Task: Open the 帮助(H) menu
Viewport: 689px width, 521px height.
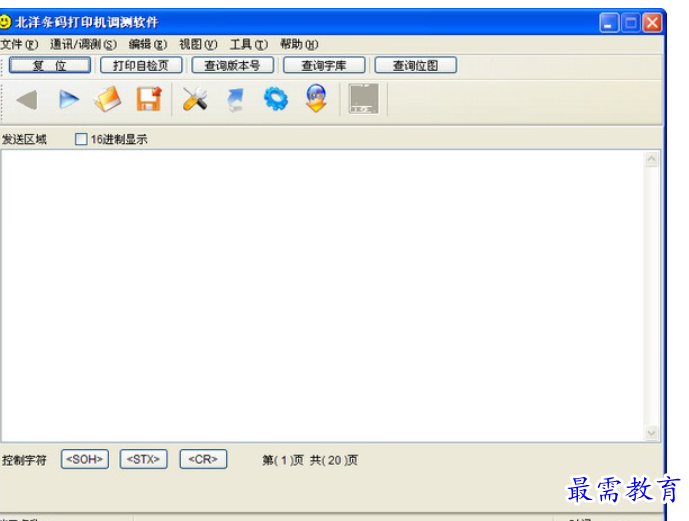Action: click(x=299, y=44)
